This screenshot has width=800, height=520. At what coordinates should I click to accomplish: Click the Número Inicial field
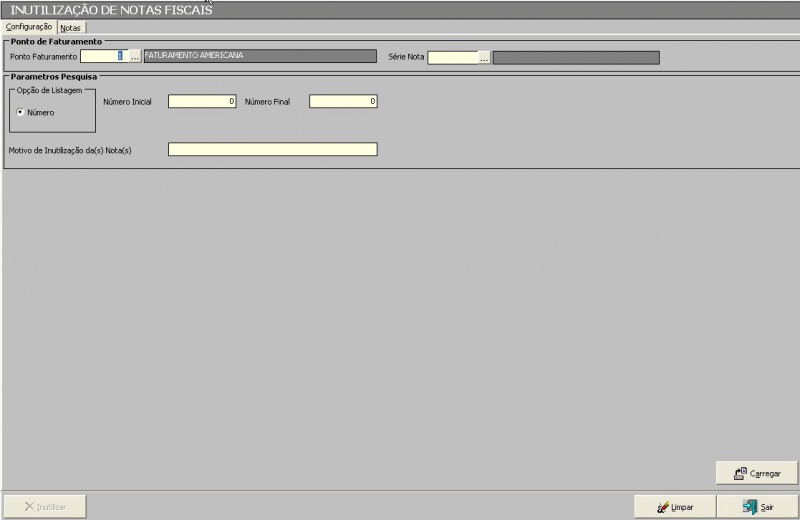point(202,101)
